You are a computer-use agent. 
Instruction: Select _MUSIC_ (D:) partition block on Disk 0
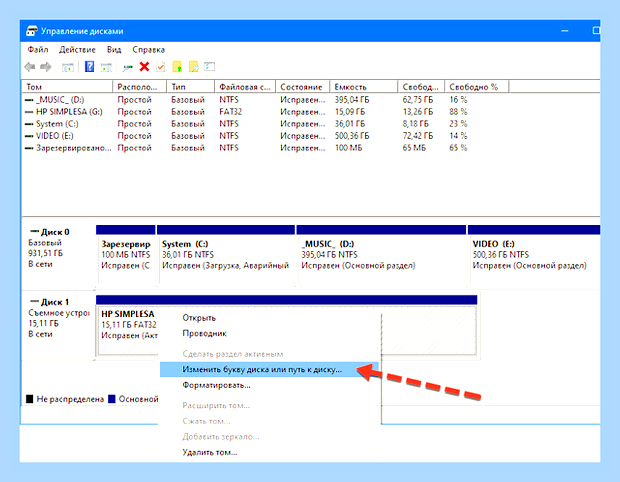coord(381,255)
